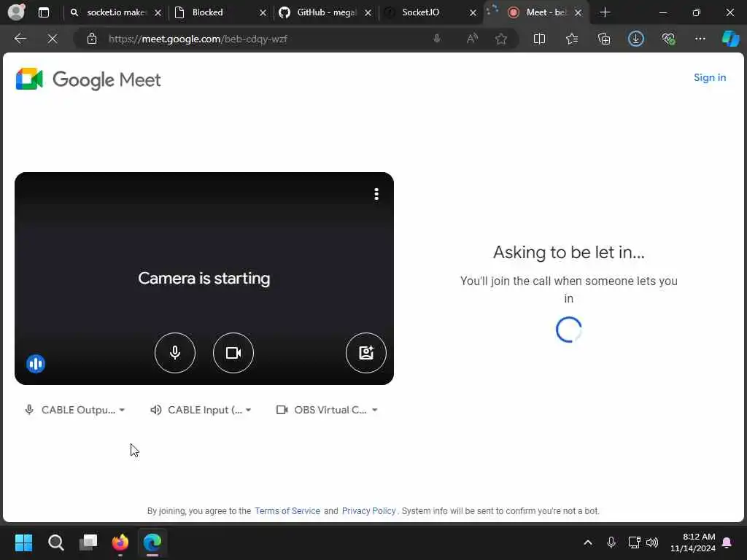Open the browser profile avatar
747x560 pixels.
[x=16, y=12]
